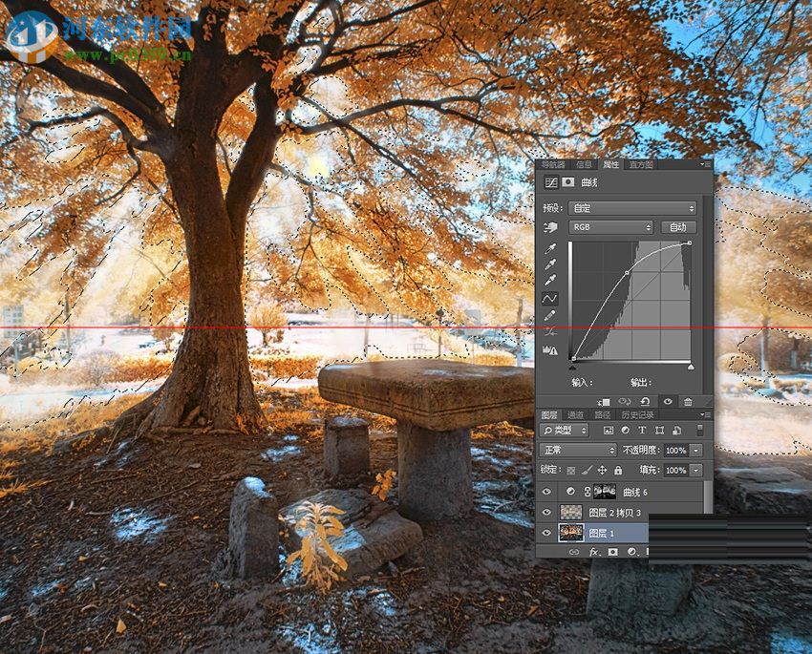Open the 正常 blend mode dropdown
812x654 pixels.
578,450
